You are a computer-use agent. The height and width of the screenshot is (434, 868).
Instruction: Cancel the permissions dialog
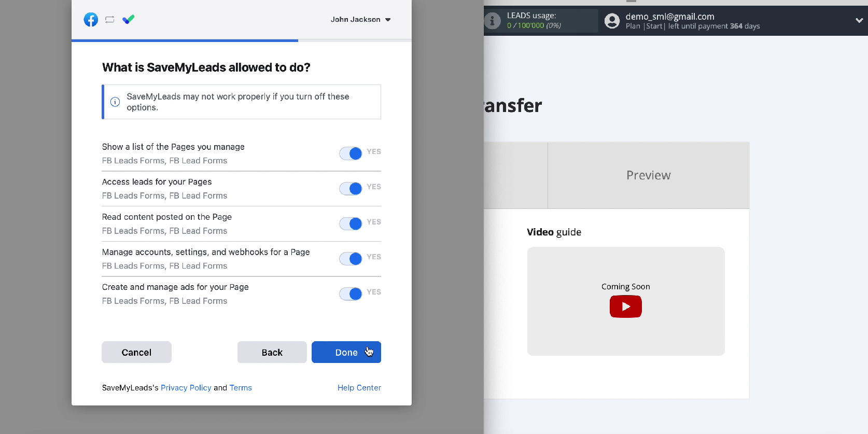136,352
